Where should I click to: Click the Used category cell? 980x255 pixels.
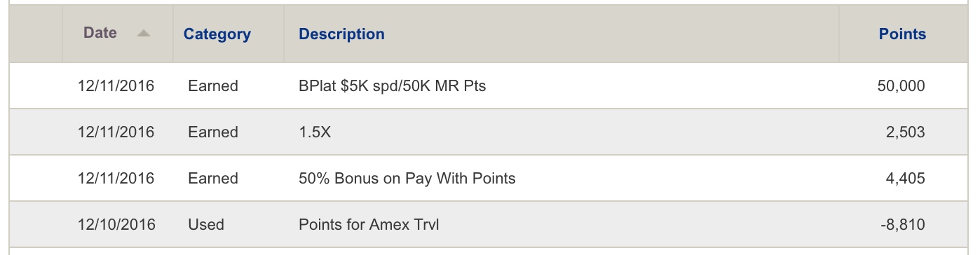tap(206, 225)
